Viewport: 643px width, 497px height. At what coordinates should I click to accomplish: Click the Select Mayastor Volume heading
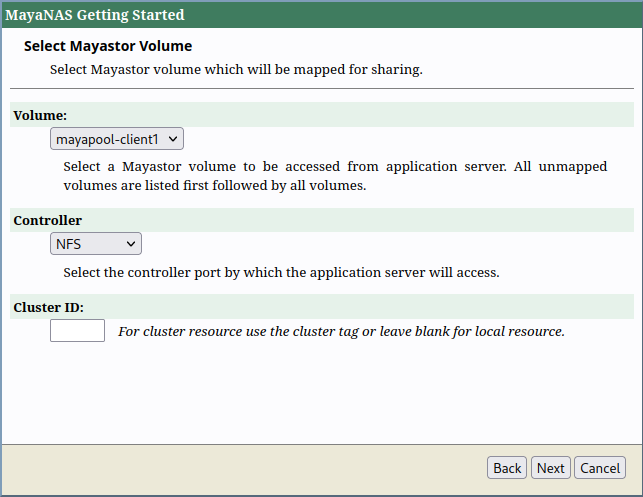(x=107, y=46)
